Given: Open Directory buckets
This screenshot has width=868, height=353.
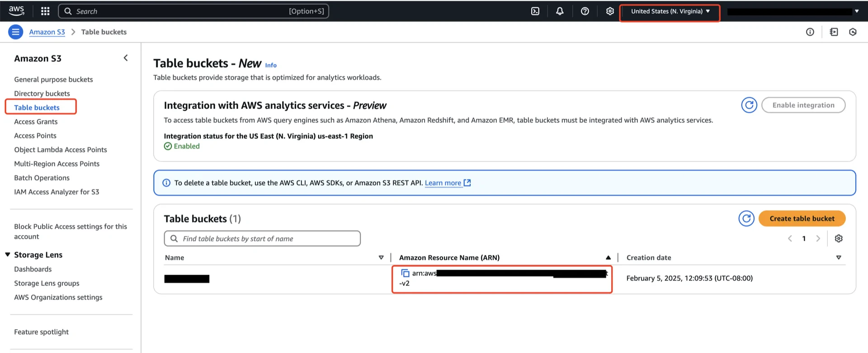Looking at the screenshot, I should (x=42, y=94).
